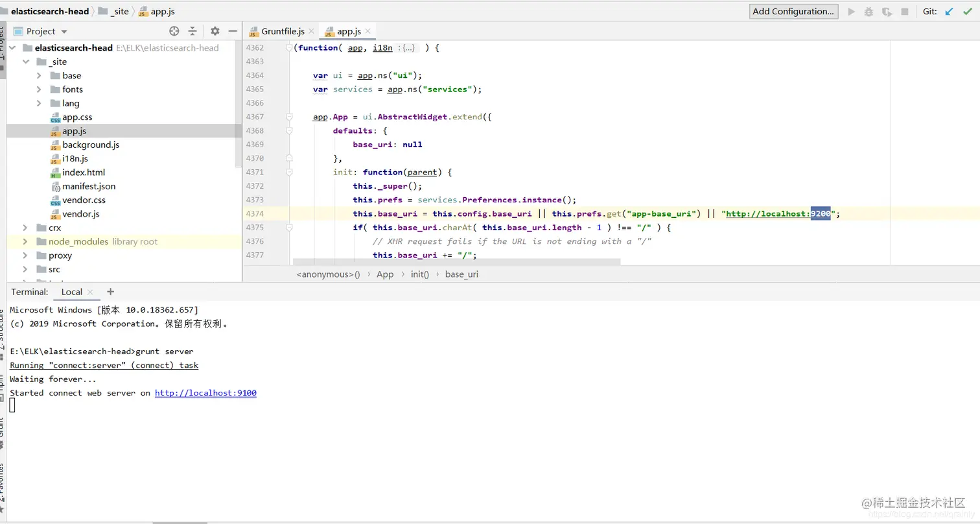The image size is (980, 524).
Task: Expand the fonts folder
Action: [39, 89]
